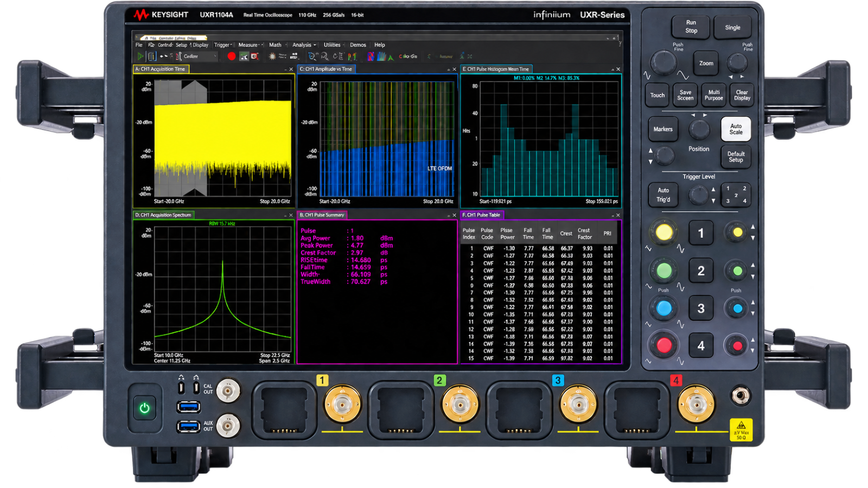868x488 pixels.
Task: Click the Clear Display button
Action: tap(742, 95)
